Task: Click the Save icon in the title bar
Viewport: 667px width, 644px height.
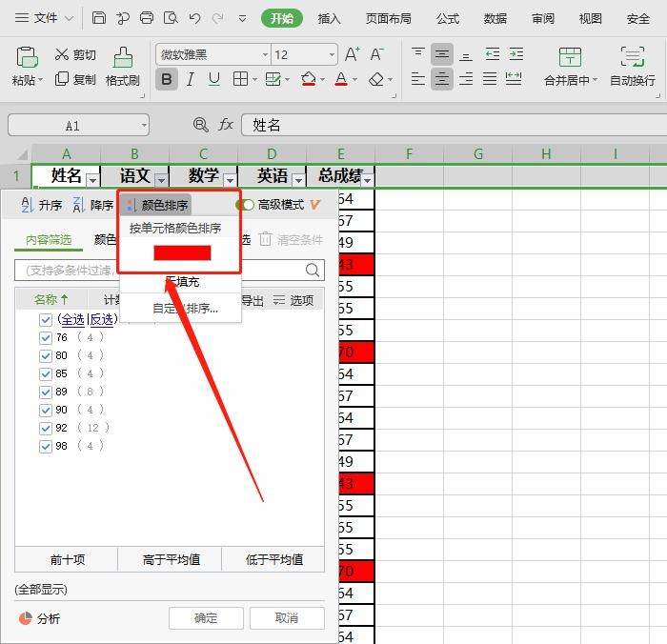Action: point(99,18)
